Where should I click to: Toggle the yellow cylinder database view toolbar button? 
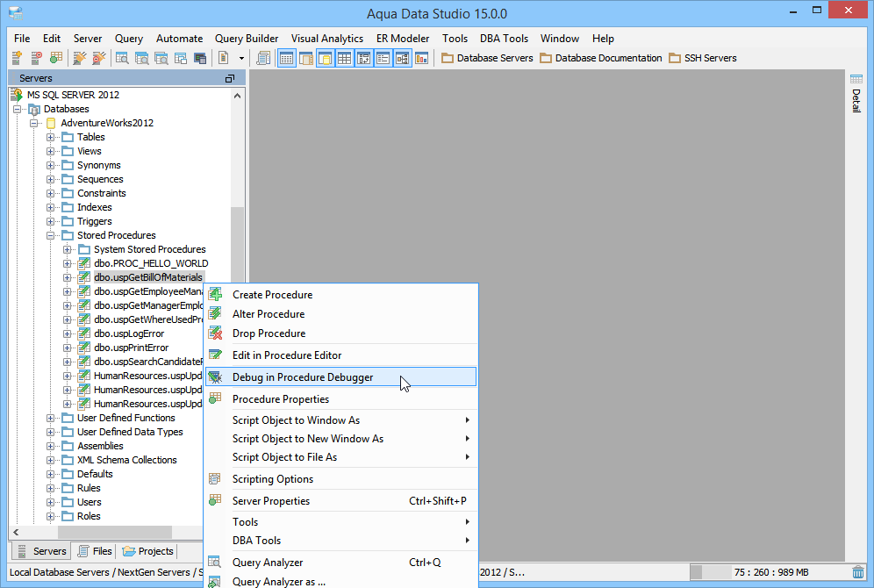coord(326,57)
